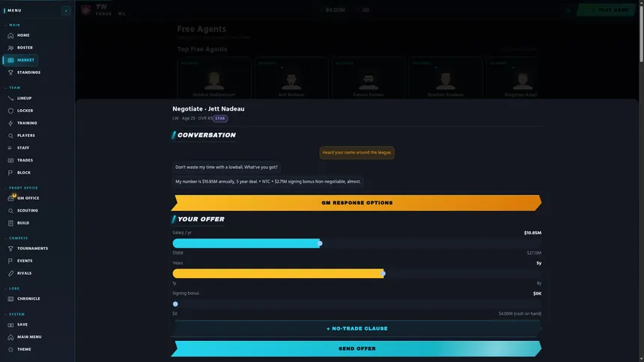The width and height of the screenshot is (644, 362).
Task: Click the Main Menu house icon
Action: point(10,337)
